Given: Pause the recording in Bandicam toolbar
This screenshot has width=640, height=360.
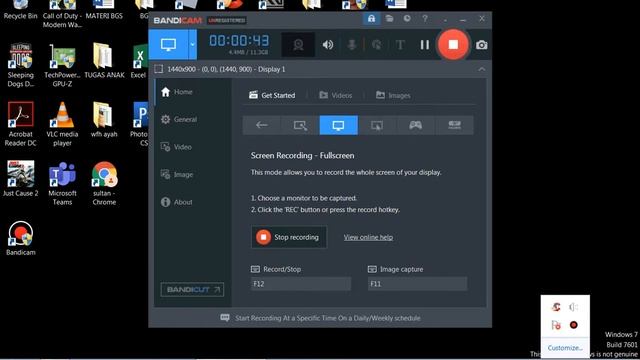Looking at the screenshot, I should click(x=424, y=44).
